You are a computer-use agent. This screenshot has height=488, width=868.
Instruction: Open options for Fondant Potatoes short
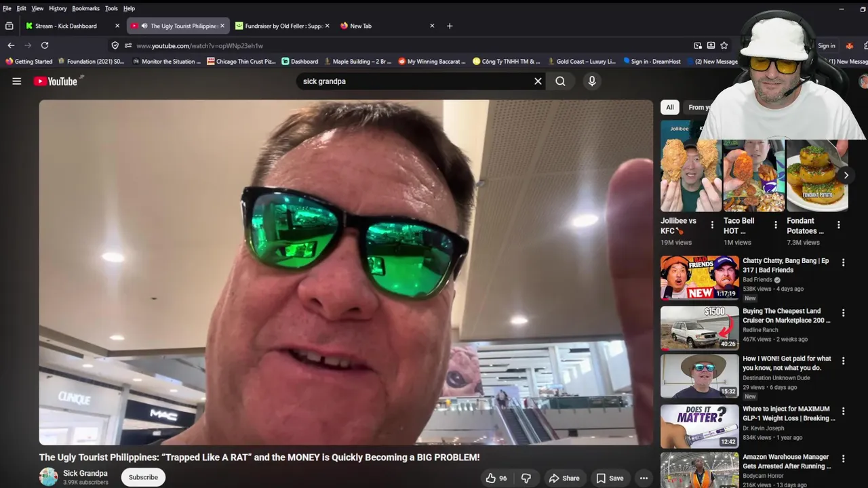[x=839, y=225]
